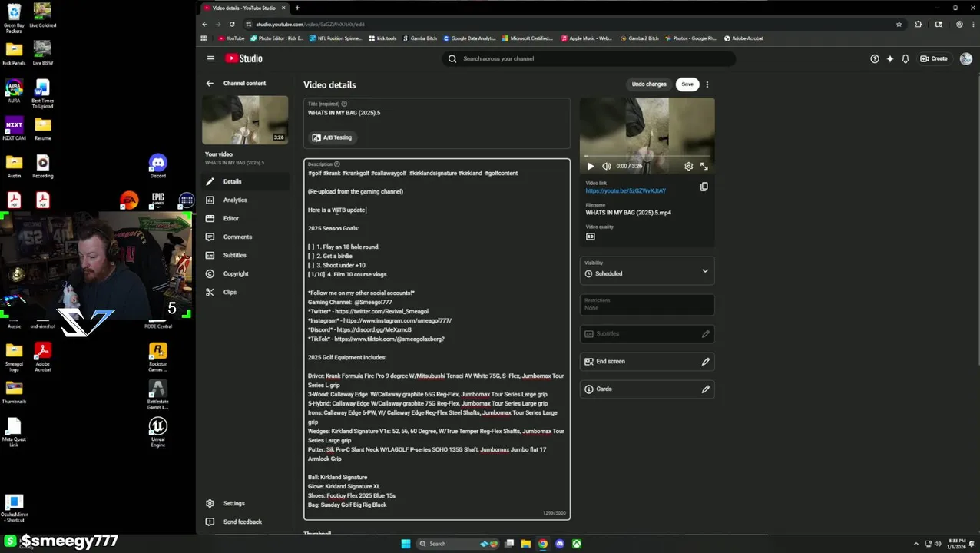
Task: Open the YouTube bookmark
Action: (231, 38)
